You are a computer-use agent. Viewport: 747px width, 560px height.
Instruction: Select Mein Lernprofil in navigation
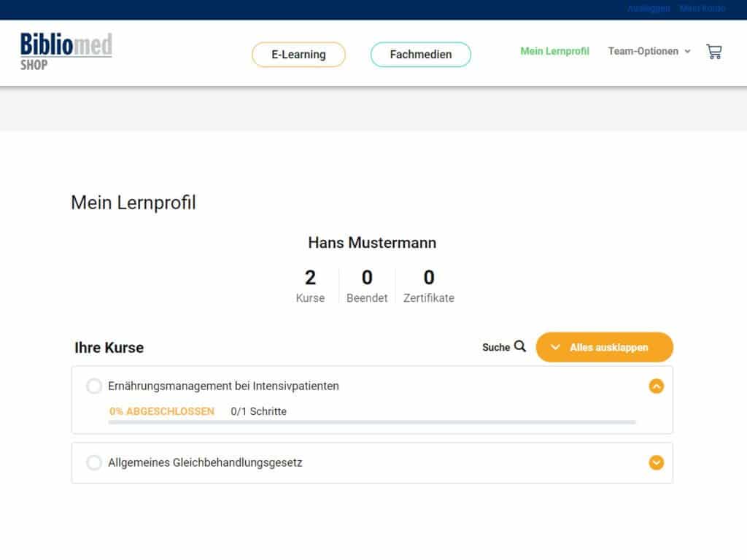[x=554, y=52]
